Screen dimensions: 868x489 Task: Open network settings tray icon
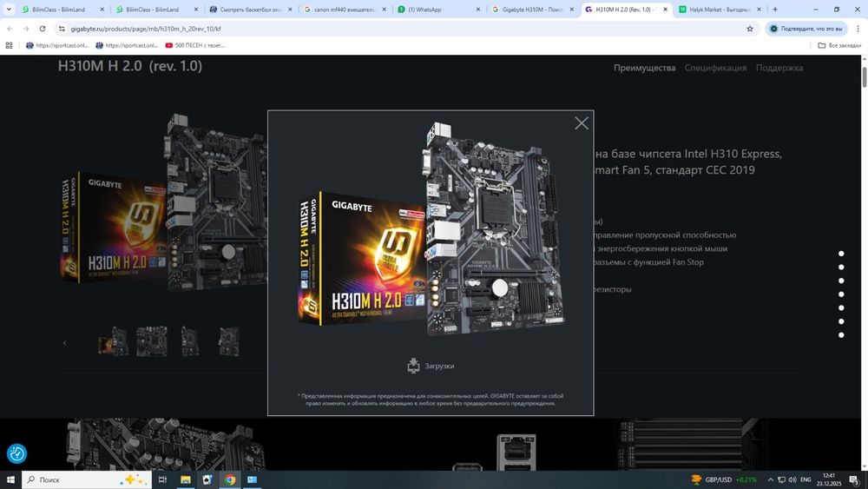coord(781,479)
